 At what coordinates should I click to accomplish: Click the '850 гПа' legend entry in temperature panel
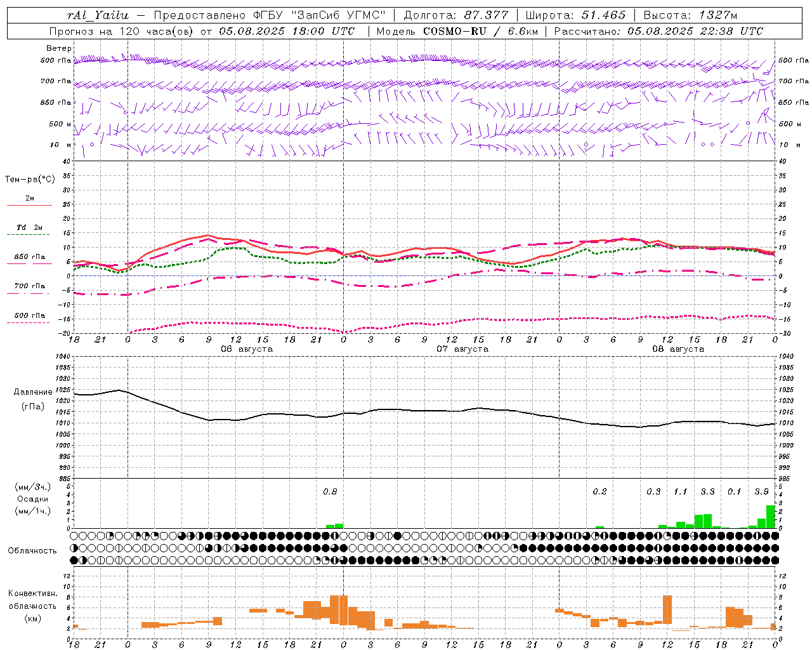click(30, 257)
